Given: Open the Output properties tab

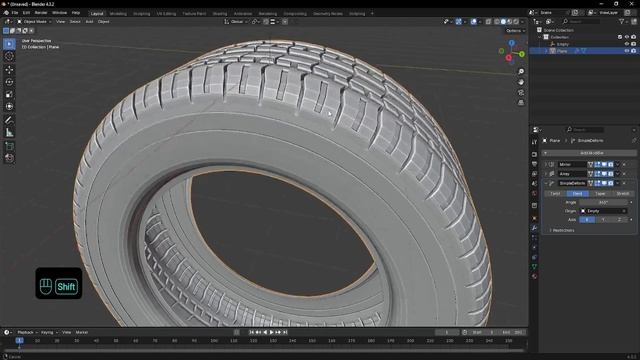Looking at the screenshot, I should [534, 164].
